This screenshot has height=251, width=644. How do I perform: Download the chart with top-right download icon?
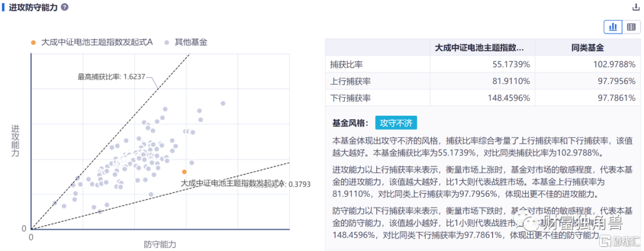point(637,7)
